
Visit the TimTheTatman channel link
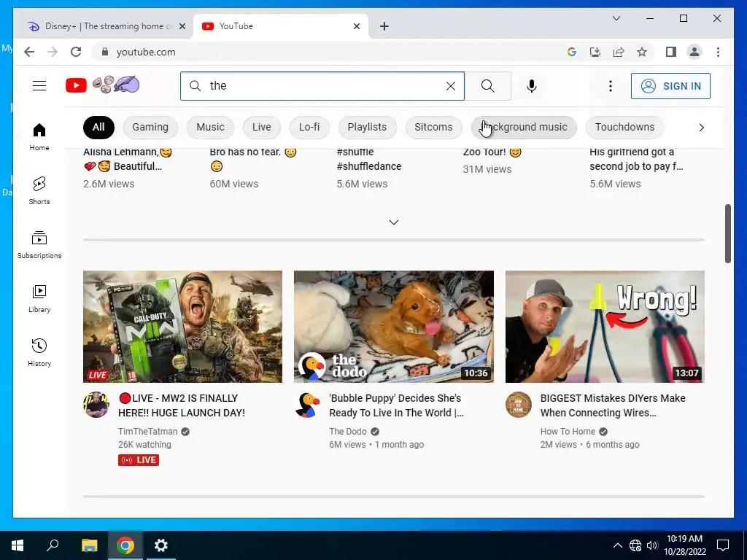[x=147, y=432]
